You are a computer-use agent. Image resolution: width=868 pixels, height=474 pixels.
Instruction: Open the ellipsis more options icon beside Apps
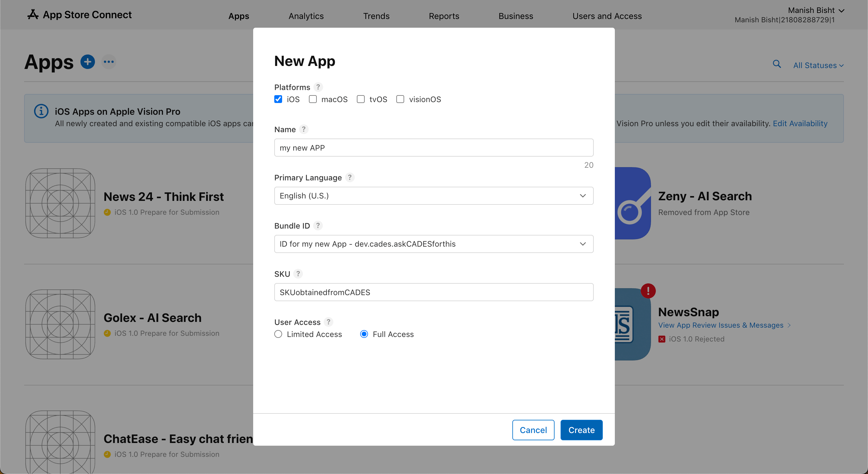109,62
